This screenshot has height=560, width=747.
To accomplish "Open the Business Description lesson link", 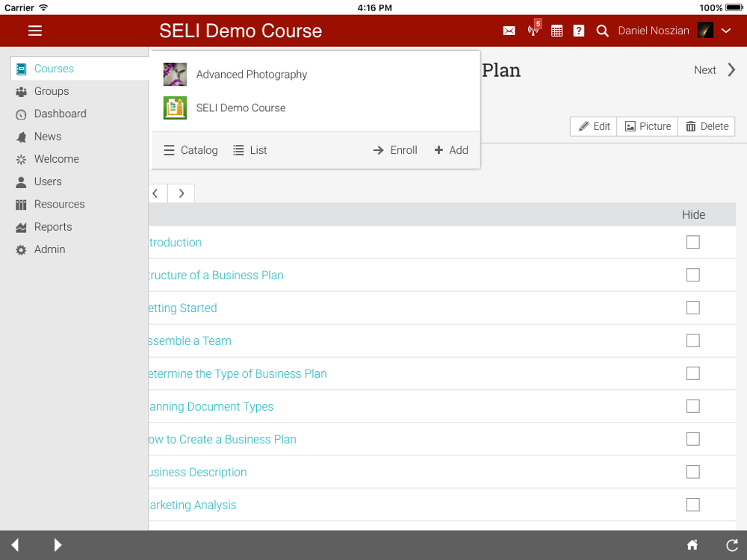I will [x=197, y=472].
